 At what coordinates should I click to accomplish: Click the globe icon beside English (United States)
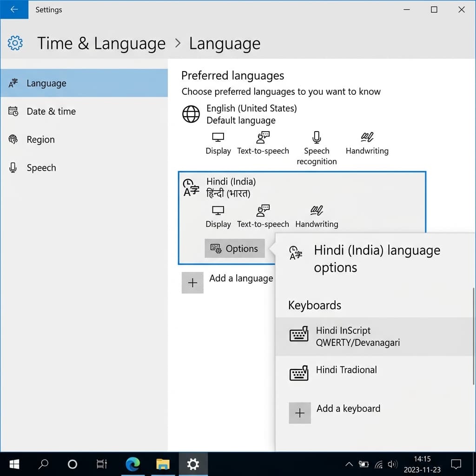[191, 114]
